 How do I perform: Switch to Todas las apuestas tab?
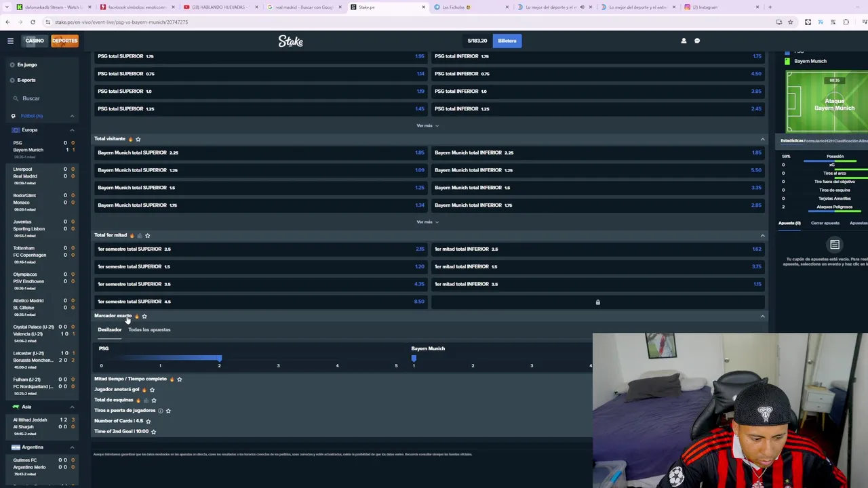149,329
